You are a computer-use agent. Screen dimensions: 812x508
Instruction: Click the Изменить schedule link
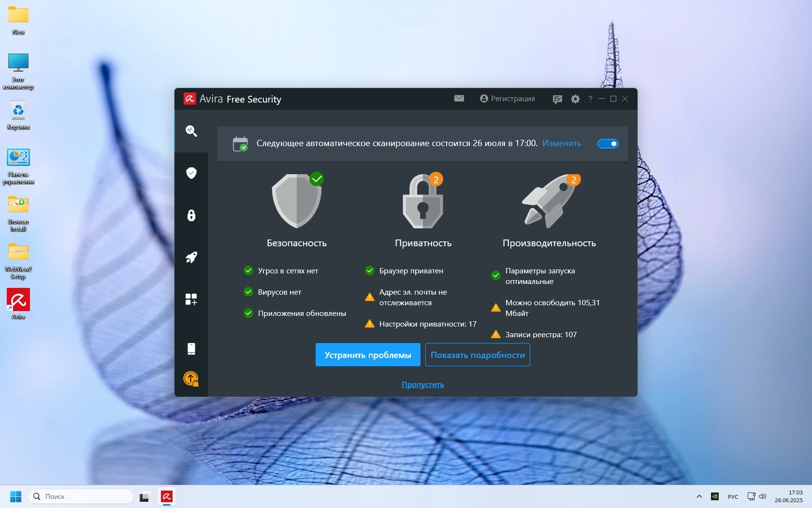point(562,143)
